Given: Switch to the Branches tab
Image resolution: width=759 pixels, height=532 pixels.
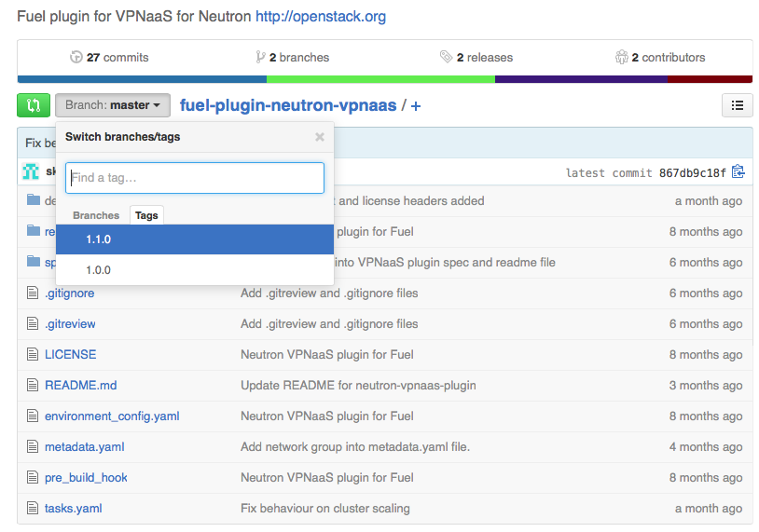Looking at the screenshot, I should [x=96, y=215].
